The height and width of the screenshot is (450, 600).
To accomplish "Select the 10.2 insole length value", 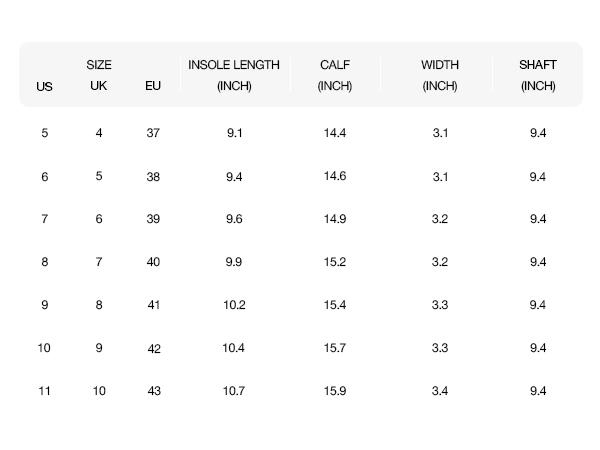I will coord(234,305).
